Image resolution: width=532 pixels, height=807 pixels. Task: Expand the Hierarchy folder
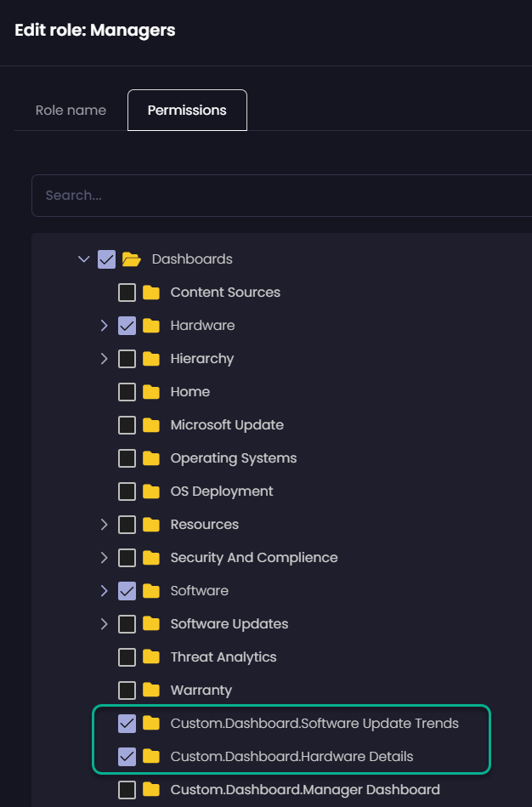point(104,359)
